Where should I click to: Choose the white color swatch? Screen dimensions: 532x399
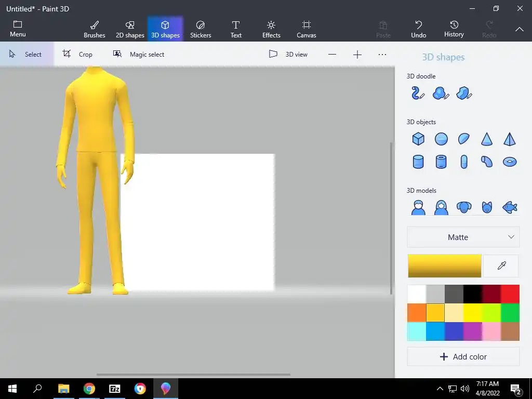pos(417,294)
